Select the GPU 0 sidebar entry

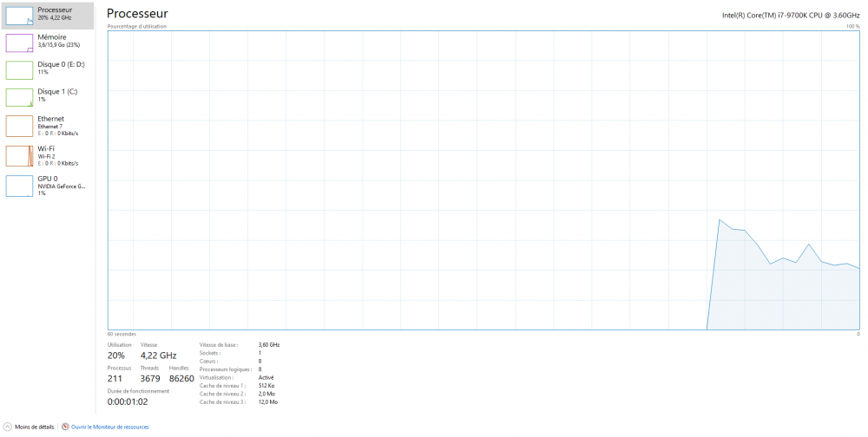47,186
